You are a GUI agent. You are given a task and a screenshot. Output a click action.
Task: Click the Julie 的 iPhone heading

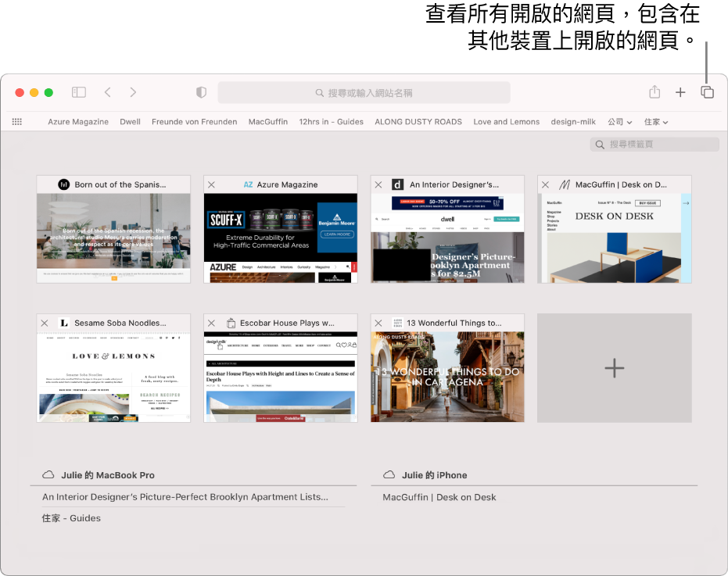[435, 475]
